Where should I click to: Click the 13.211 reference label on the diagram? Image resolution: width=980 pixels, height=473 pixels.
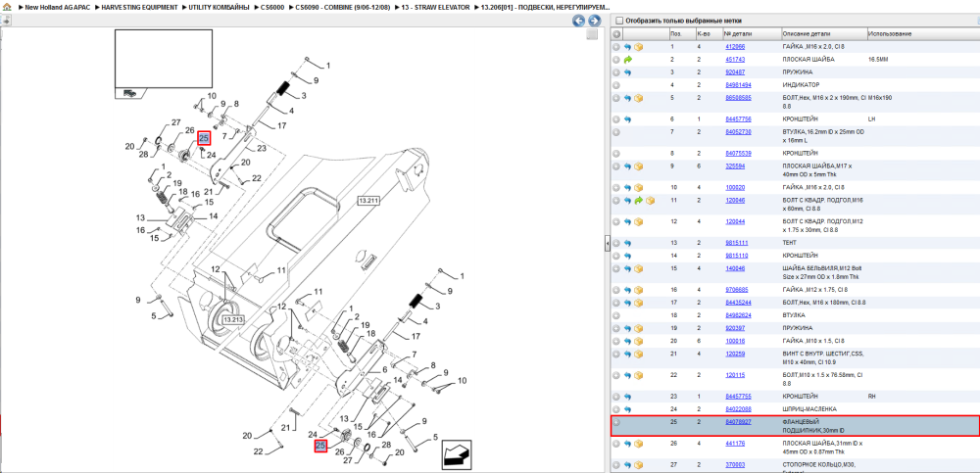tap(368, 201)
